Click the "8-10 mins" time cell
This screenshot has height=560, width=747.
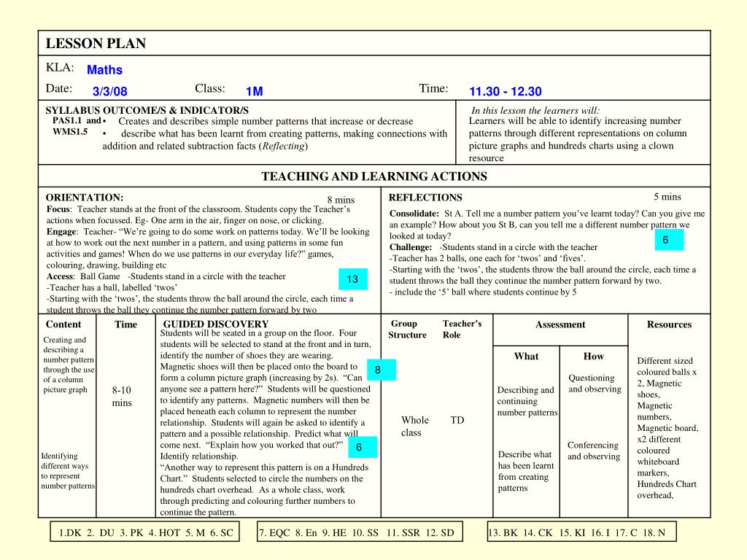122,396
